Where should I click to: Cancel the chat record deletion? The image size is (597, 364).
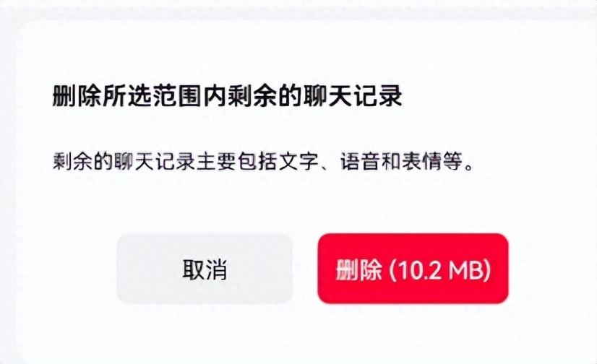(x=205, y=269)
